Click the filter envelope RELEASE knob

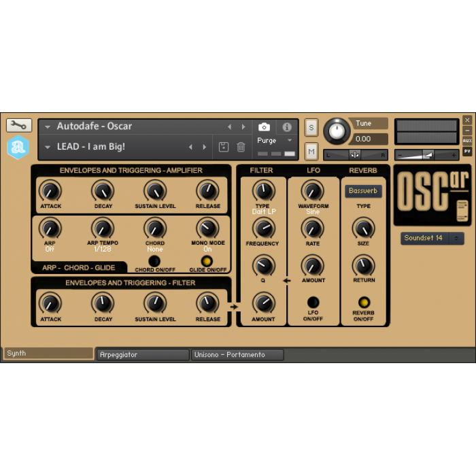(207, 303)
